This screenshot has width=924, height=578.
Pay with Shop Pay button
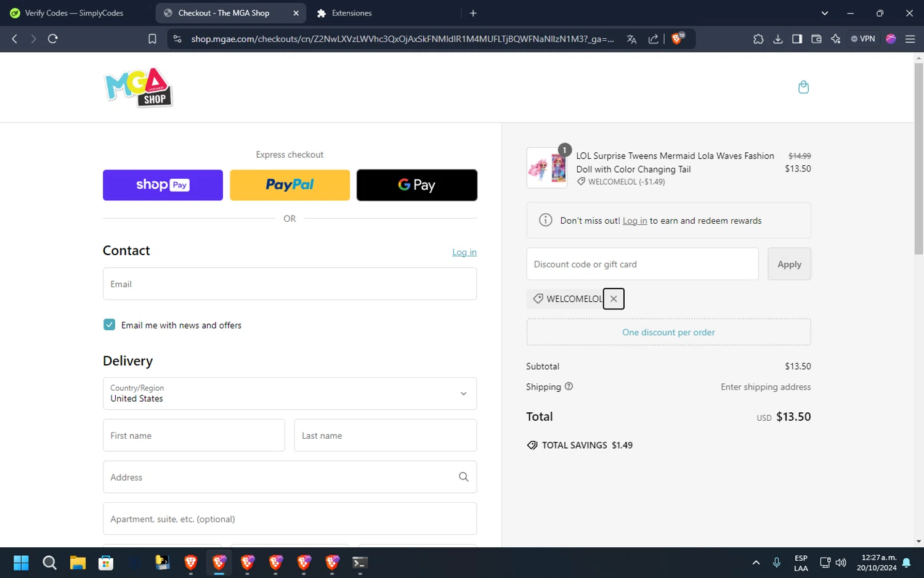pos(163,185)
